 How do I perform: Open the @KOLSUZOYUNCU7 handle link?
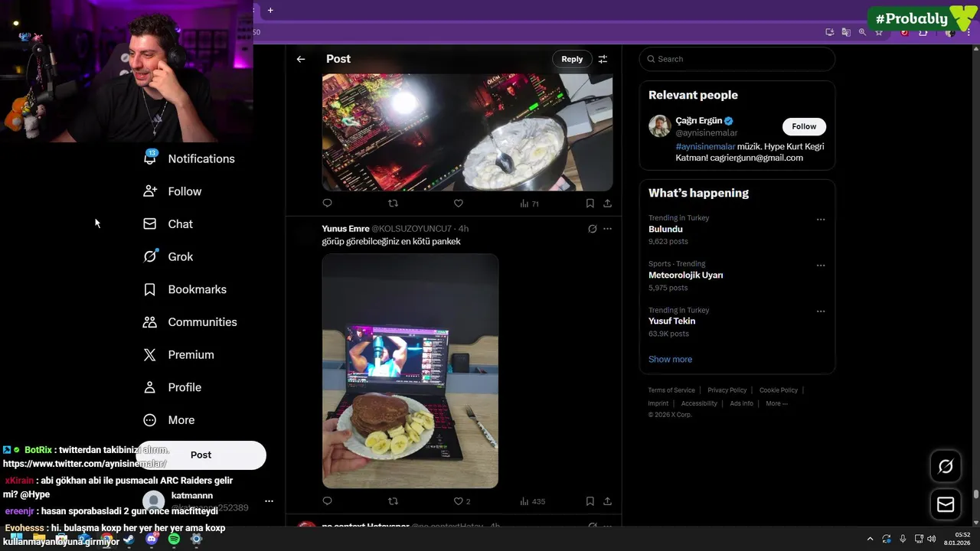click(411, 229)
